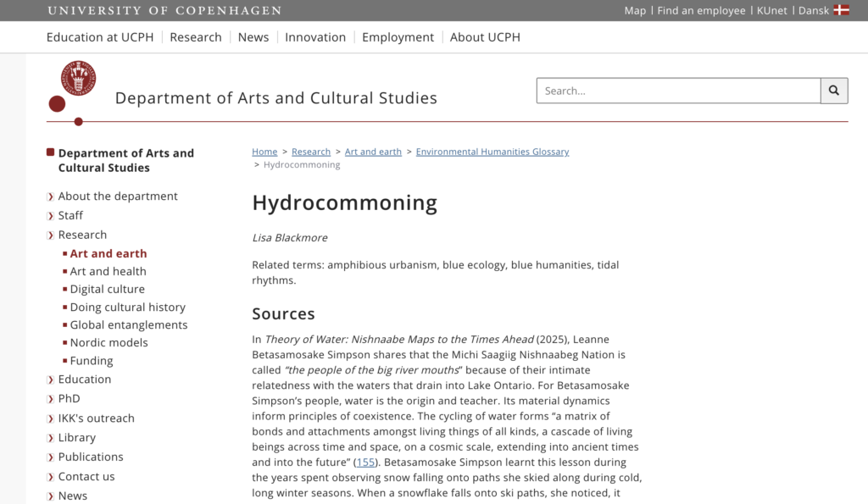Open the Innovation top menu item
Viewport: 868px width, 504px height.
(315, 37)
